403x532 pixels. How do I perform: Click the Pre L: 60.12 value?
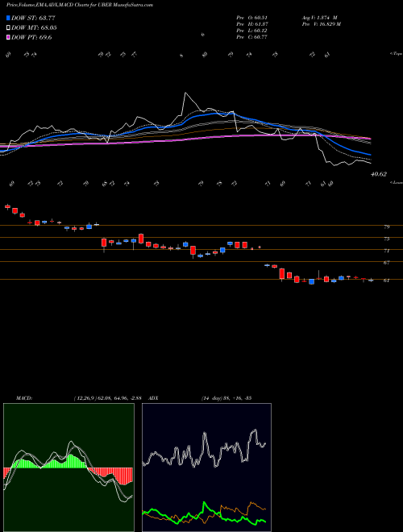[252, 31]
